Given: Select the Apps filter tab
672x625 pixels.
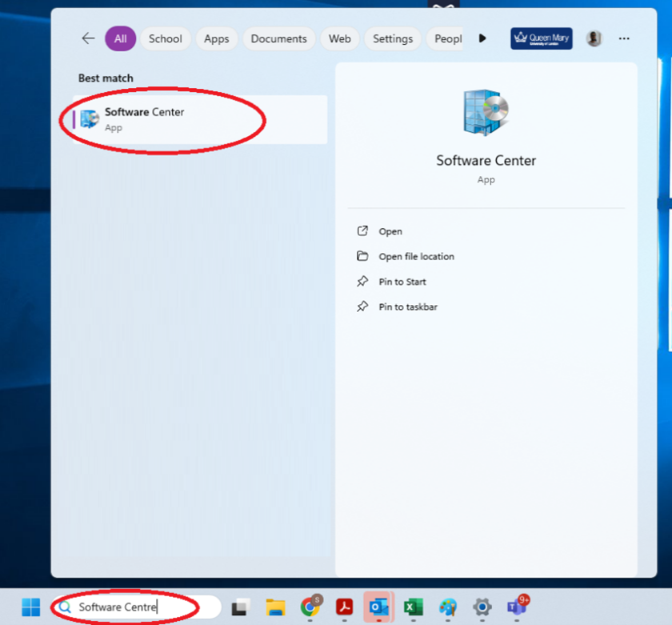Looking at the screenshot, I should point(216,38).
